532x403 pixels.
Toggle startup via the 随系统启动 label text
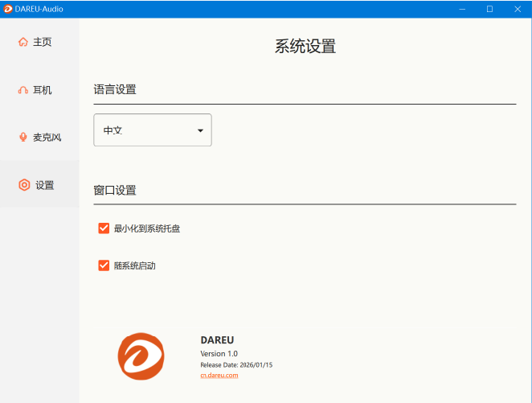(x=134, y=265)
